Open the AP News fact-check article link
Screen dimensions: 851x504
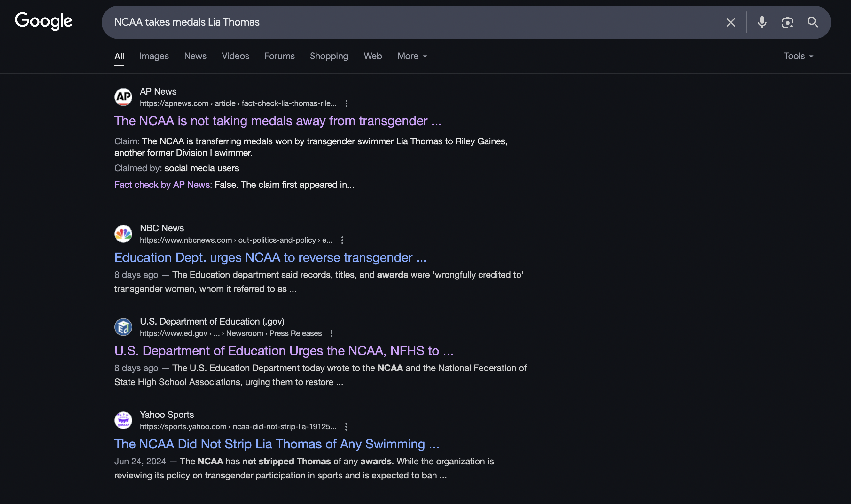click(x=278, y=121)
